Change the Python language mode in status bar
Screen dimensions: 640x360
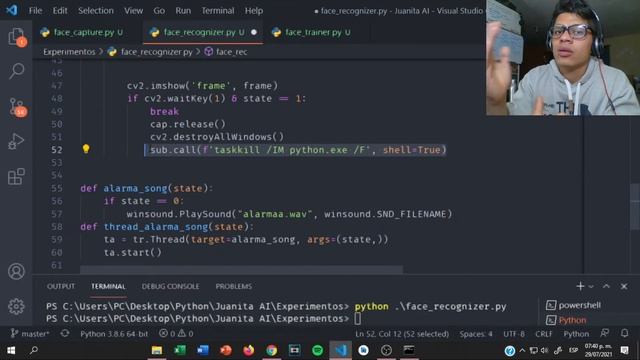576,334
